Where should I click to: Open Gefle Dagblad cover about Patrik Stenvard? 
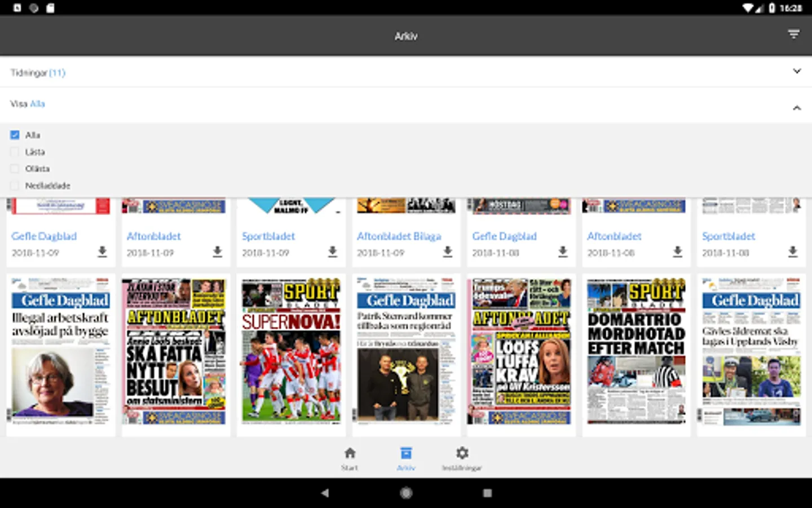(x=406, y=351)
